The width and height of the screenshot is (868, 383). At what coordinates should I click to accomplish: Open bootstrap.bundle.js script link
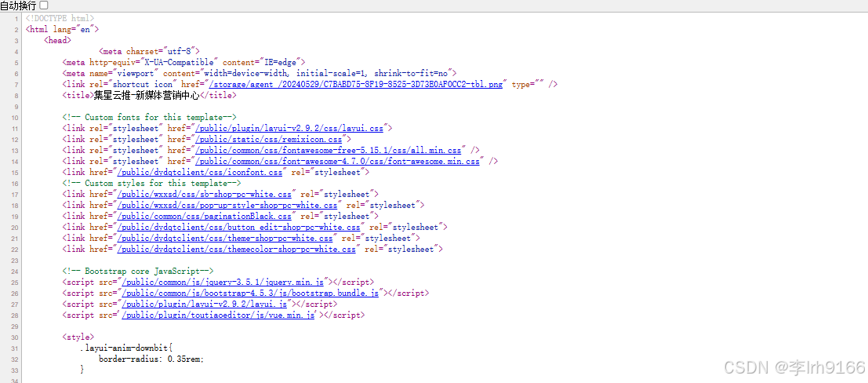(249, 294)
